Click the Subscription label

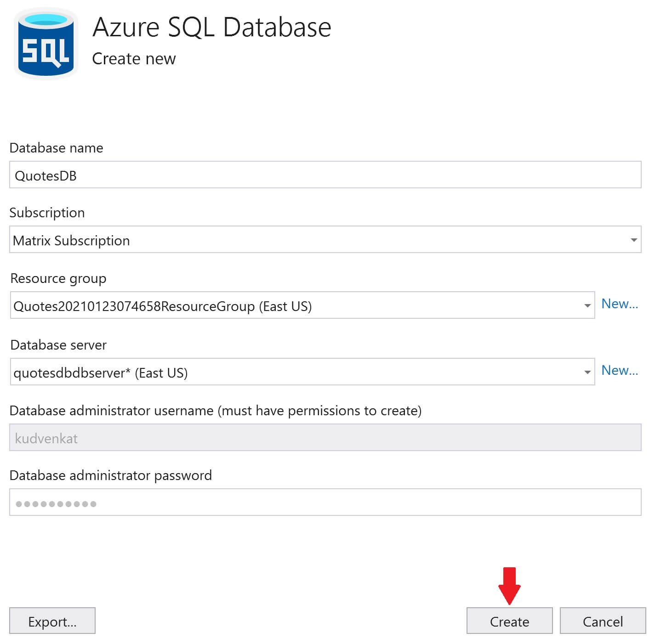(47, 213)
